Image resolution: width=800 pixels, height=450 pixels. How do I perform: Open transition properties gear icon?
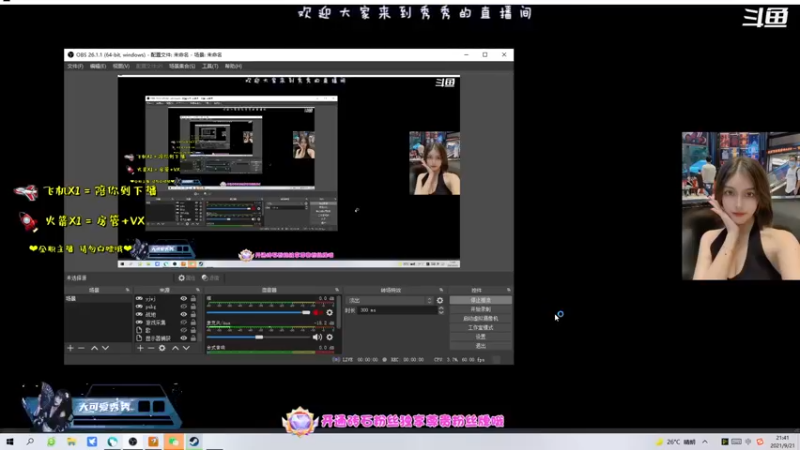(440, 301)
